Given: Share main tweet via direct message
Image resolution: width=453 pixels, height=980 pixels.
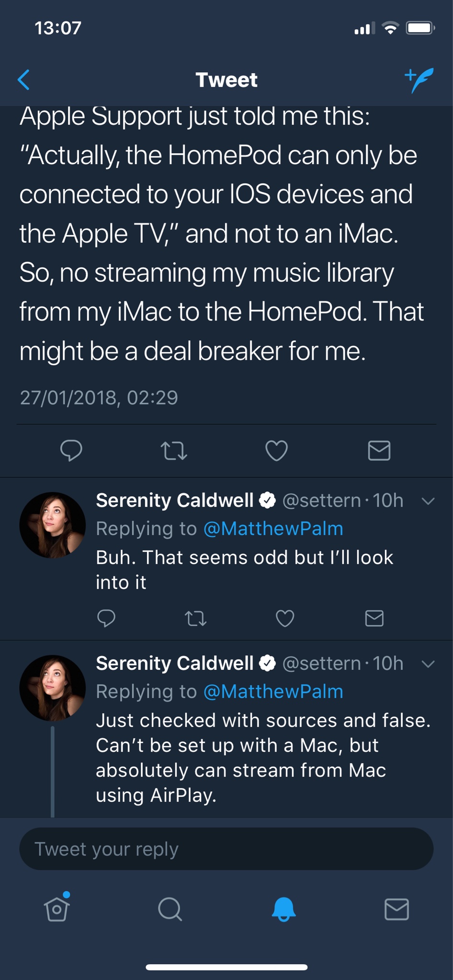Looking at the screenshot, I should pyautogui.click(x=379, y=450).
